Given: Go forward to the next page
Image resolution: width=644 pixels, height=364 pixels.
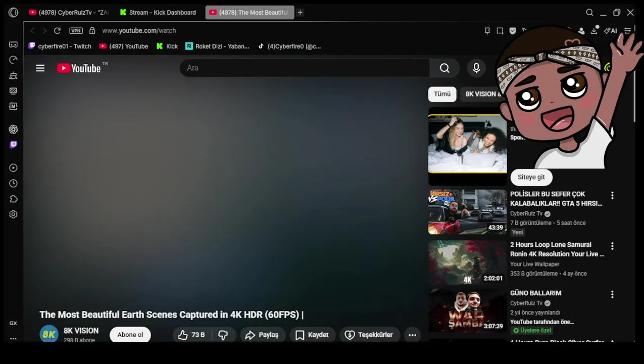Looking at the screenshot, I should click(44, 31).
